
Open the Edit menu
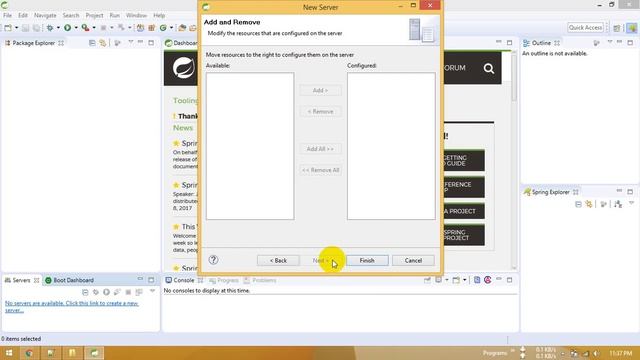23,16
